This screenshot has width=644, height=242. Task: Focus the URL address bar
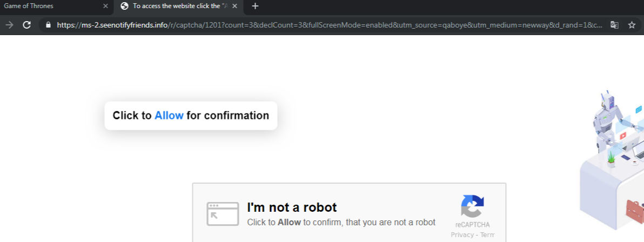(324, 25)
